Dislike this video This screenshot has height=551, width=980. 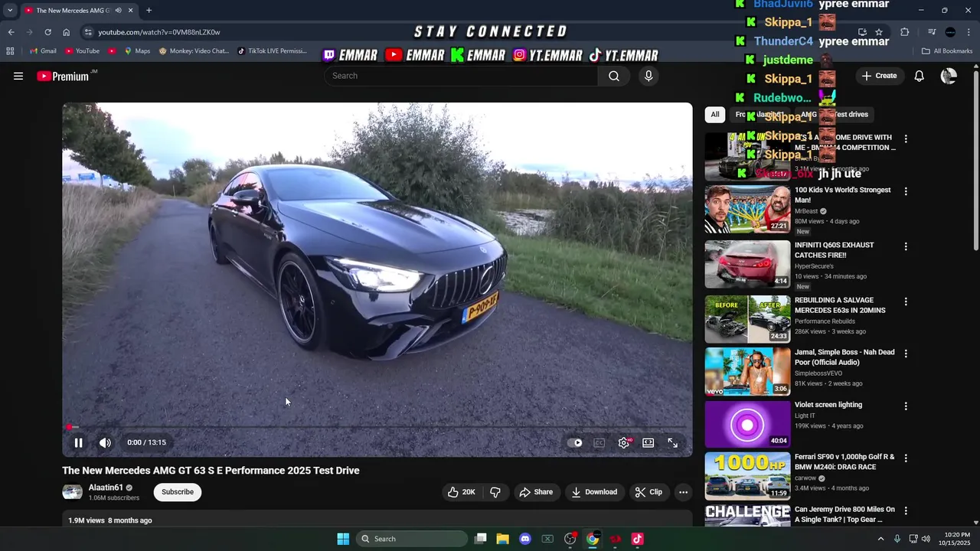click(x=495, y=492)
